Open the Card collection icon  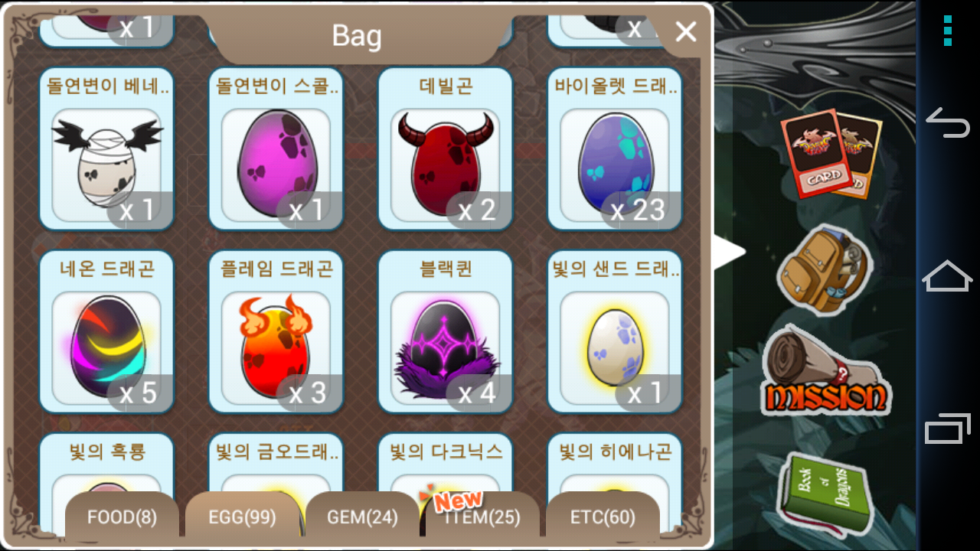point(831,153)
